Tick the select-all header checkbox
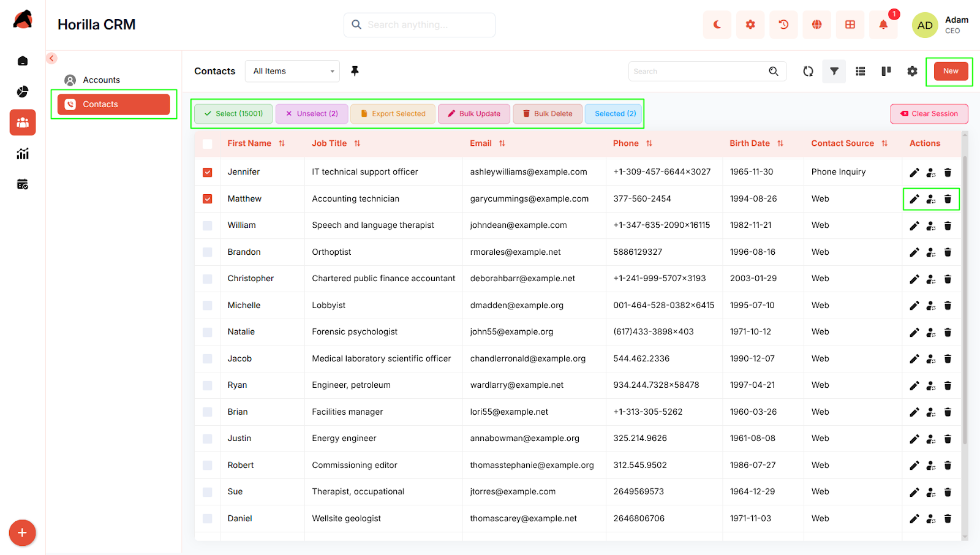The height and width of the screenshot is (555, 980). pos(208,144)
